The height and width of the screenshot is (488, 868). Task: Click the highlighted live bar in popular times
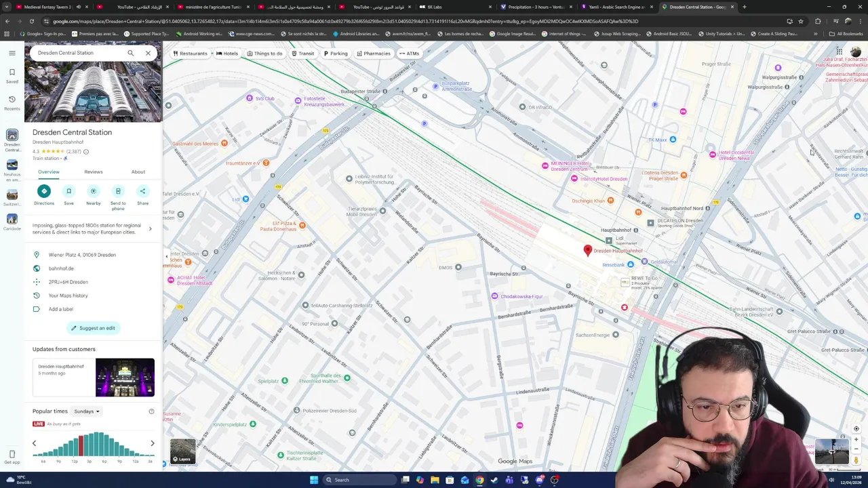pyautogui.click(x=81, y=447)
